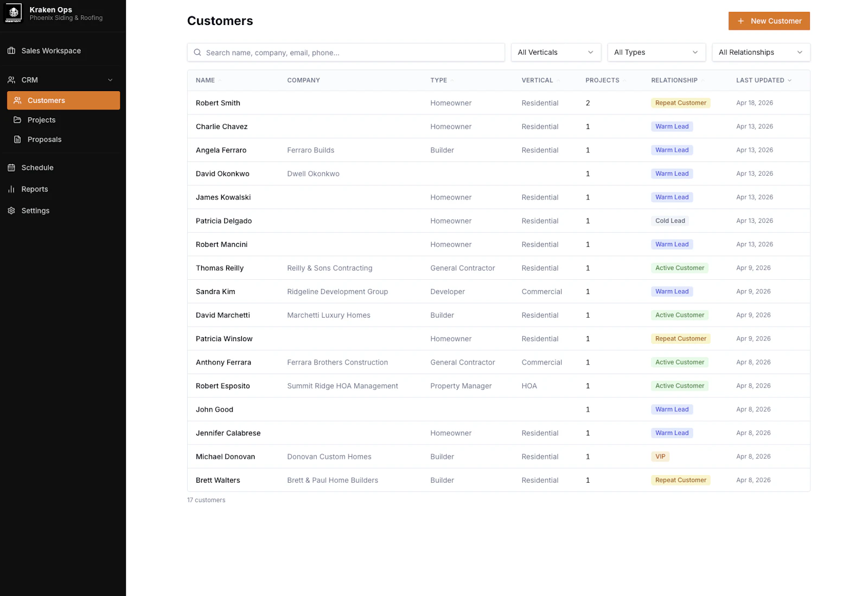Open the All Types dropdown
The height and width of the screenshot is (596, 868).
pyautogui.click(x=656, y=53)
